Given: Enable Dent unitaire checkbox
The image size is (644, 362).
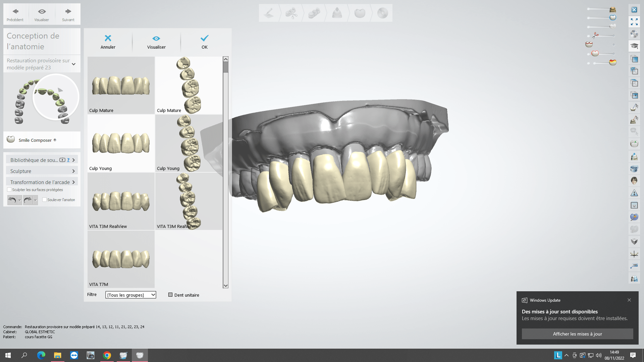Looking at the screenshot, I should pyautogui.click(x=170, y=295).
